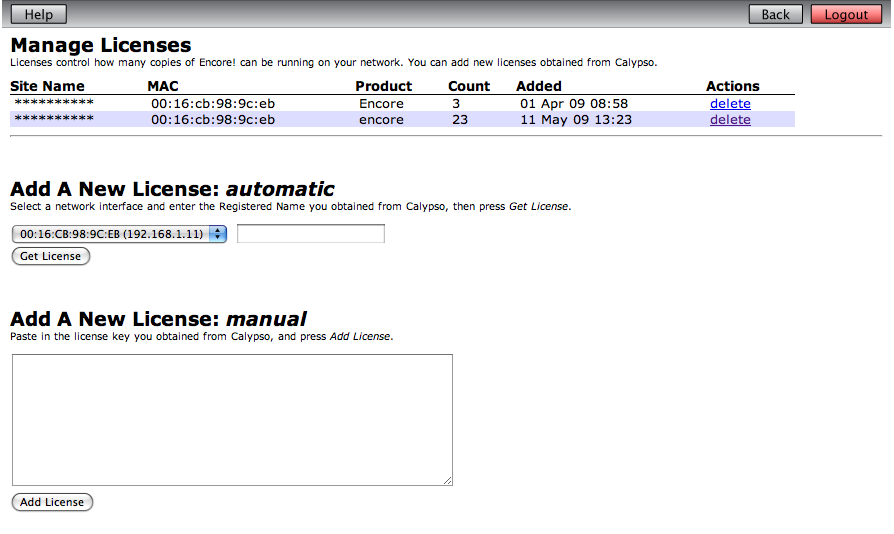The height and width of the screenshot is (534, 894).
Task: Delete the Encore license with count 3
Action: point(730,103)
